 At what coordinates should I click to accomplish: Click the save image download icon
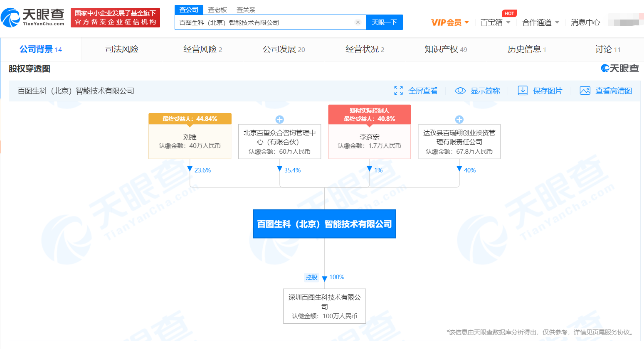point(523,91)
